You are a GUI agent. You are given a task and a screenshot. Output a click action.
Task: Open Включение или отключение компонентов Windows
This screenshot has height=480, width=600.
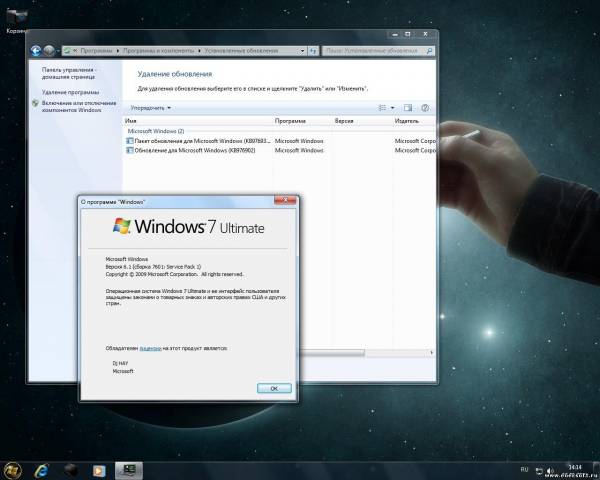point(79,106)
